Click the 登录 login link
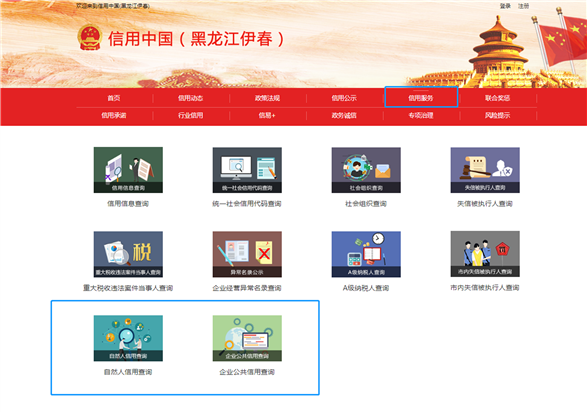587x413 pixels. [505, 6]
